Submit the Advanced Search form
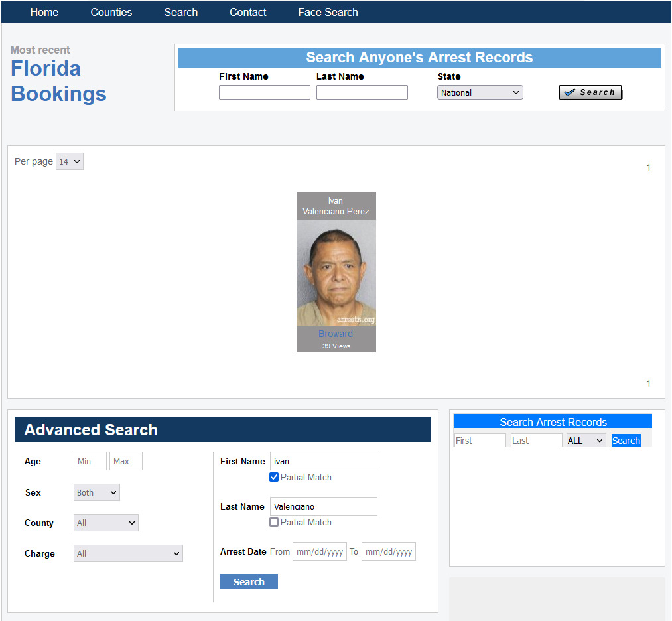The width and height of the screenshot is (672, 621). [x=249, y=582]
